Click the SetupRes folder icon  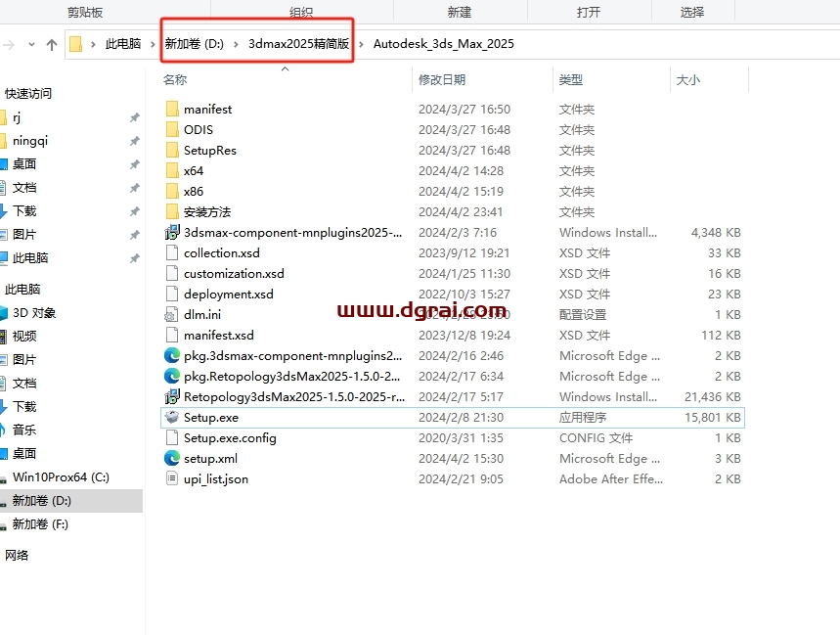(172, 151)
